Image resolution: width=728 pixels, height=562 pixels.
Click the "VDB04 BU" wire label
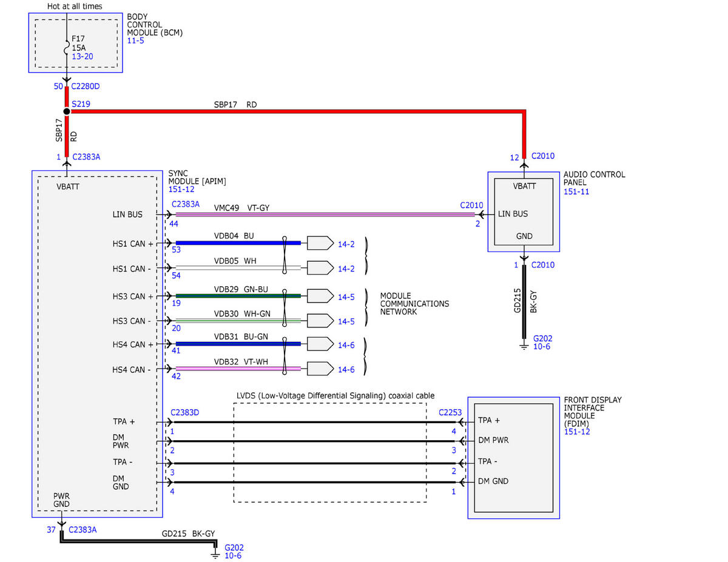[234, 235]
